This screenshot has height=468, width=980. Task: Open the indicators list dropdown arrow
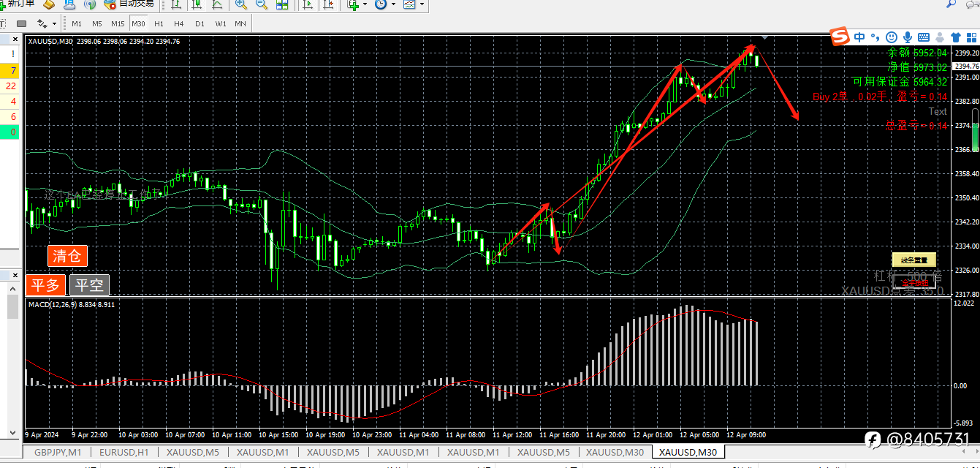(365, 4)
